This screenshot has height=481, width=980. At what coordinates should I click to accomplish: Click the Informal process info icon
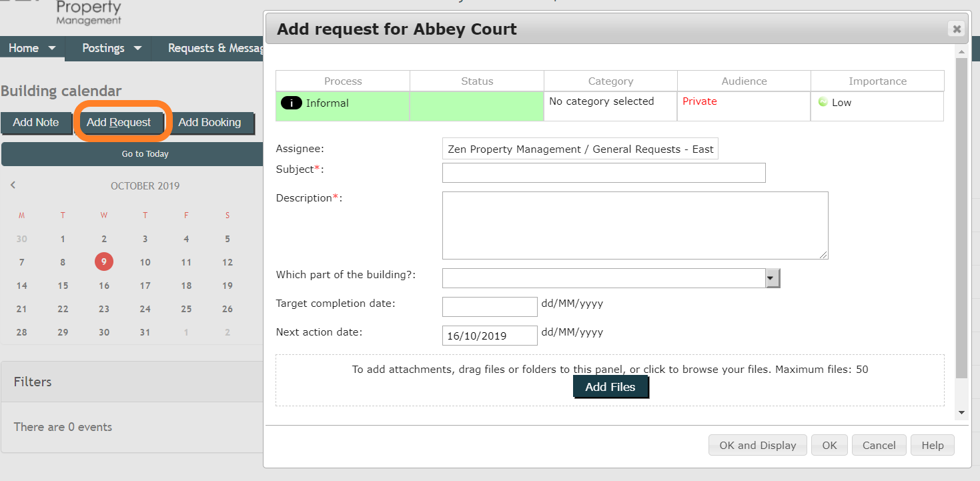(292, 103)
